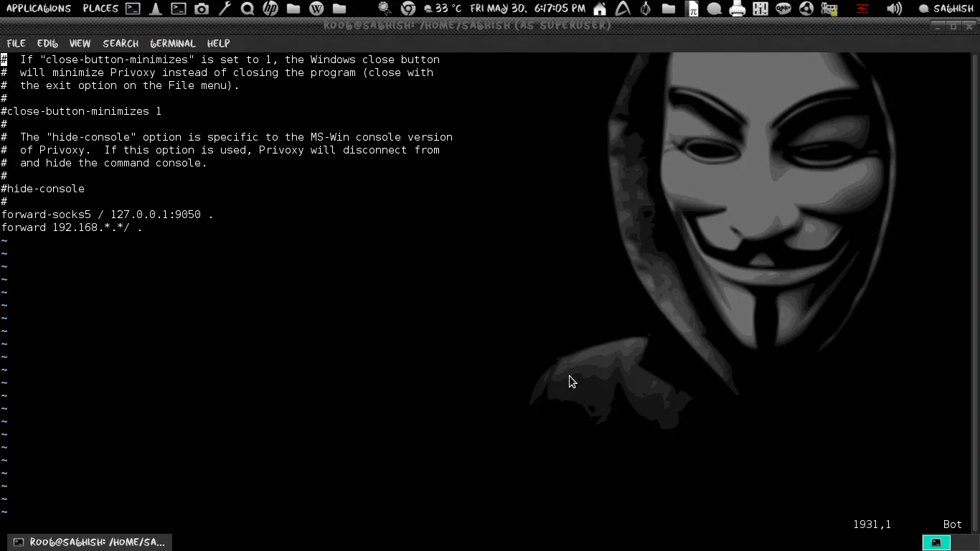Open the terminal Edit menu
The width and height of the screenshot is (980, 551).
pyautogui.click(x=47, y=43)
